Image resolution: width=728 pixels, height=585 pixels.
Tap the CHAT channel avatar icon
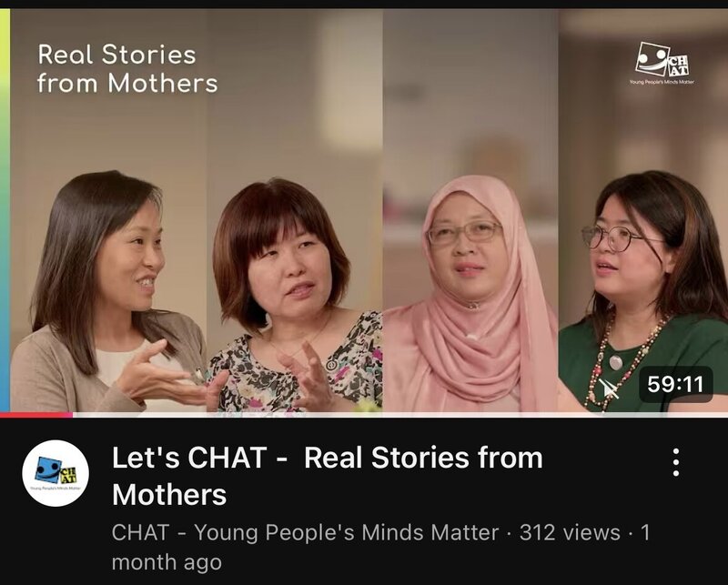point(56,473)
